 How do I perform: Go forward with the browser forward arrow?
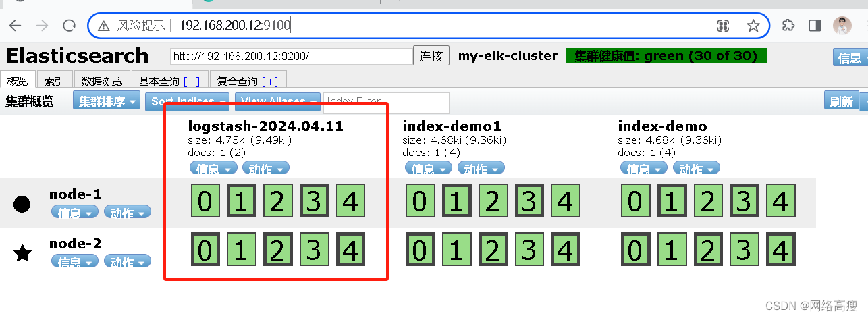(x=42, y=26)
